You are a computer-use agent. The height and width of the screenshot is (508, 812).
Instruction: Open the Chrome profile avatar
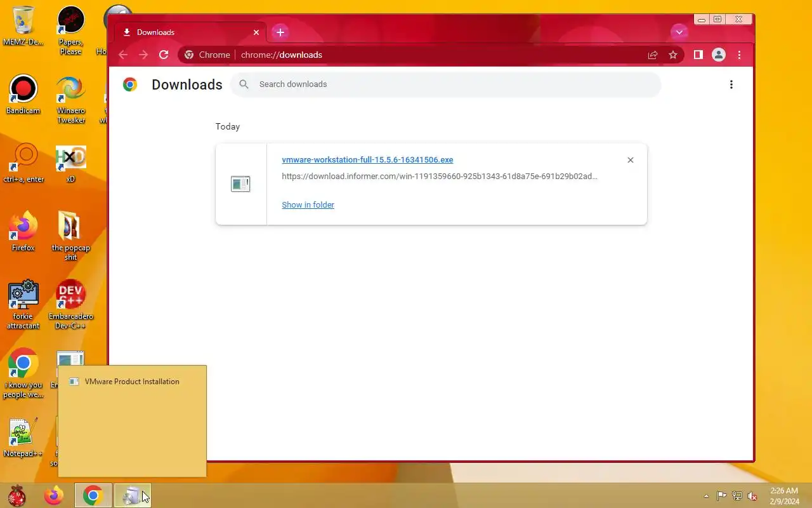pos(719,55)
